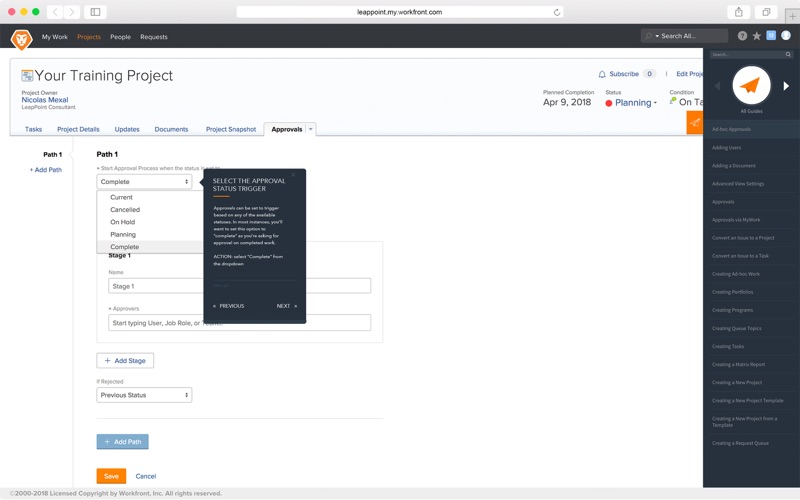Click the Subscribe bell icon
This screenshot has width=800, height=500.
pyautogui.click(x=602, y=74)
